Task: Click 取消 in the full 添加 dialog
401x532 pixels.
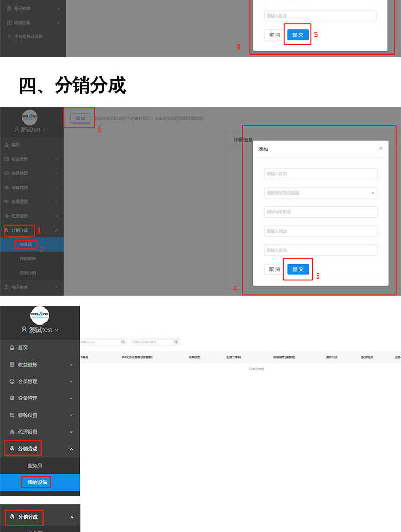Action: click(274, 269)
